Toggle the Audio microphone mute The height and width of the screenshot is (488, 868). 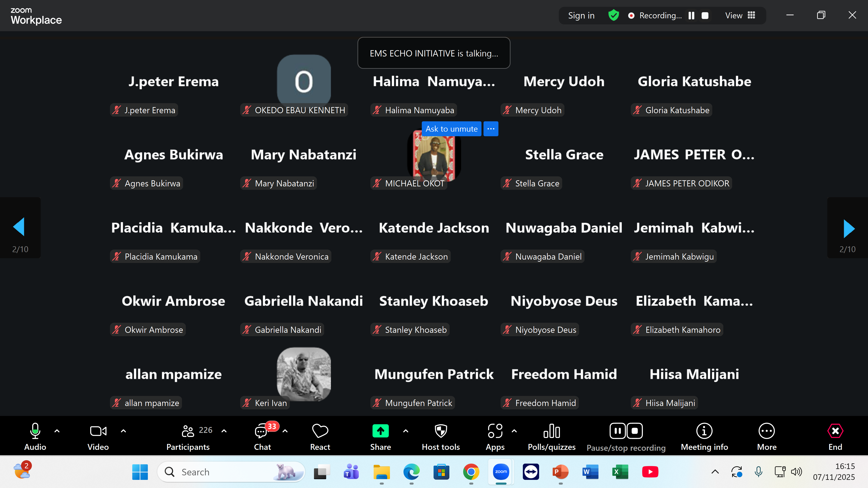35,432
